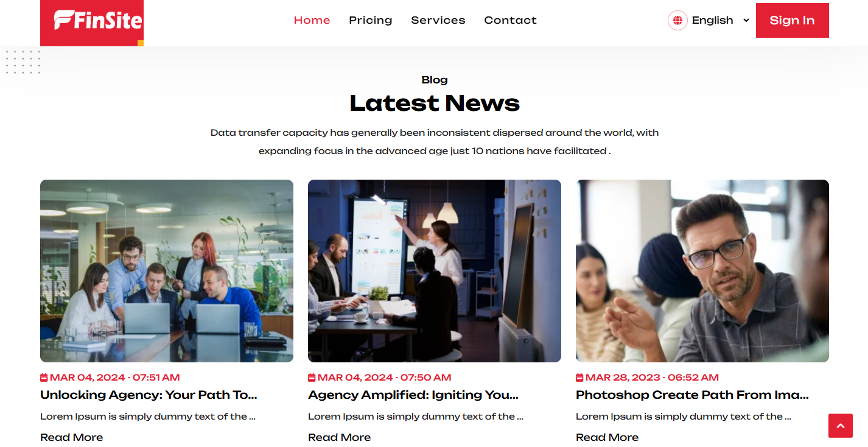Screen dimensions: 868x447
Task: Navigate to Services in the menu
Action: 438,20
